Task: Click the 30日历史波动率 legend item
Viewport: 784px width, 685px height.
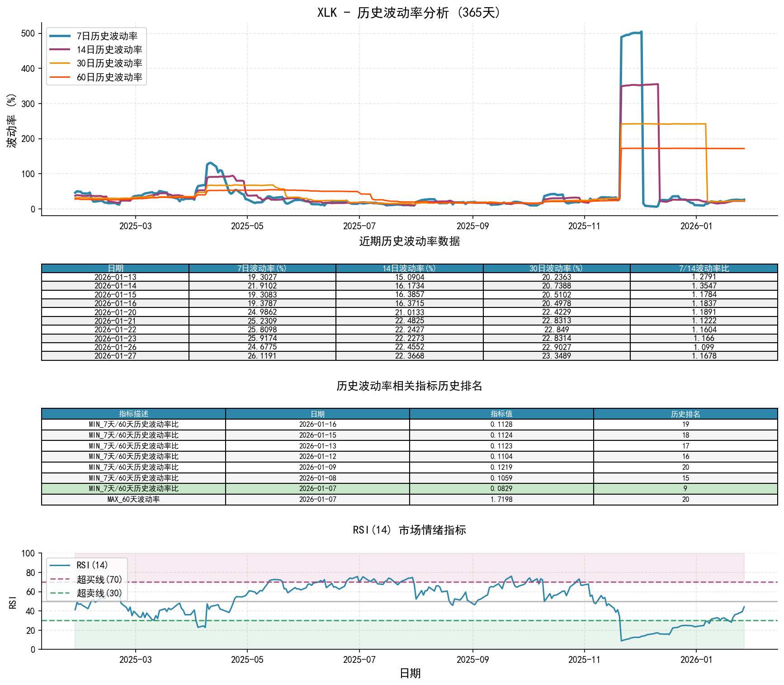Action: click(x=109, y=63)
